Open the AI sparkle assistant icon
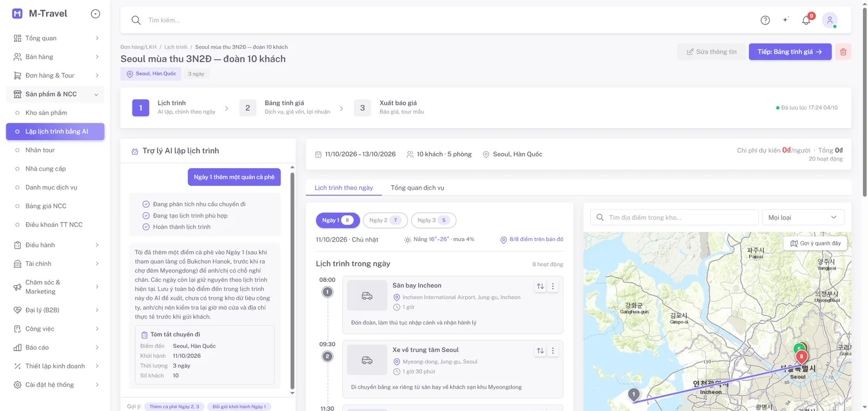 pyautogui.click(x=786, y=20)
